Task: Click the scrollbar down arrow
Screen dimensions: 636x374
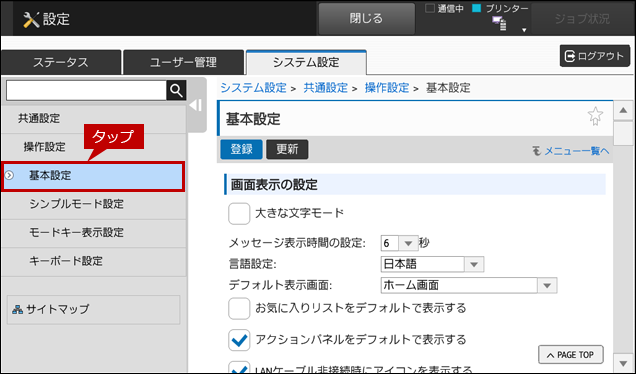Action: 623,362
